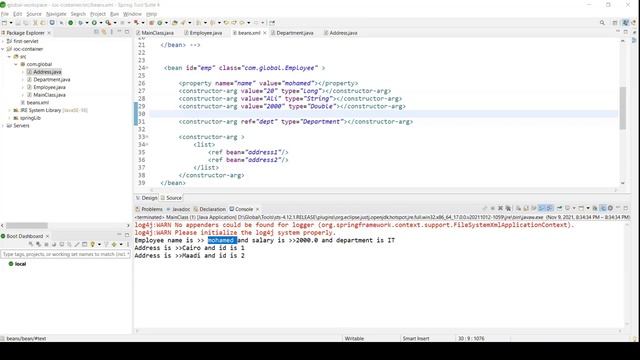Click 'Writable' in status bar
Viewport: 640px width, 360px height.
click(354, 338)
